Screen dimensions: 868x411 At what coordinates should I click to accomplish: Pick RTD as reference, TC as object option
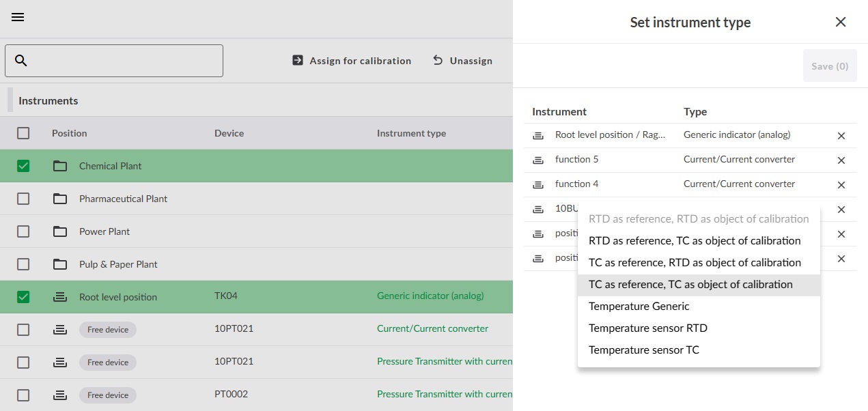point(695,240)
